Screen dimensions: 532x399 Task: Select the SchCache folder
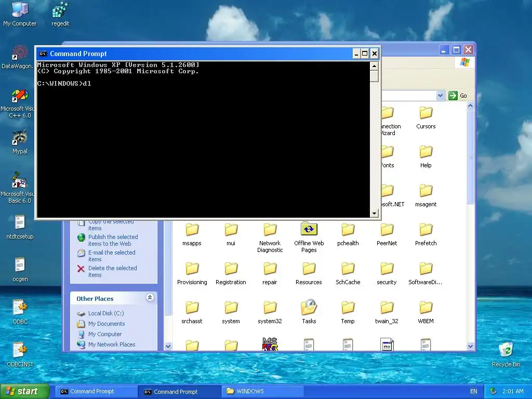coord(348,273)
